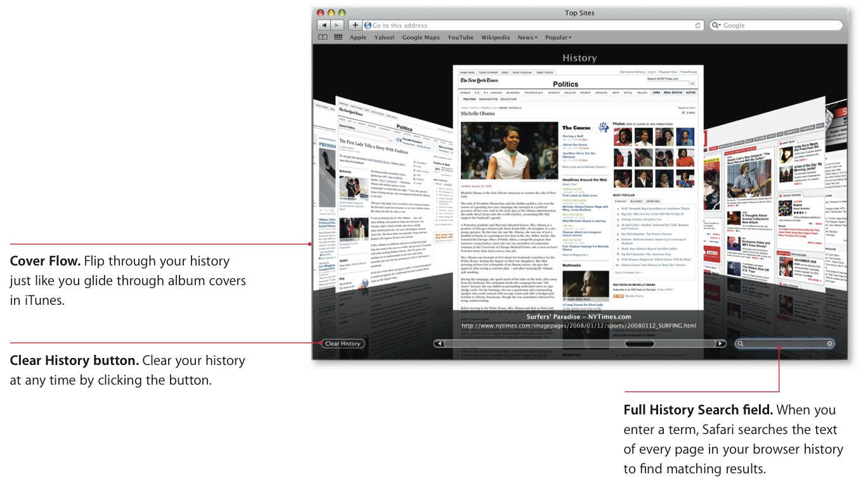Clear the history search field text

pyautogui.click(x=830, y=343)
